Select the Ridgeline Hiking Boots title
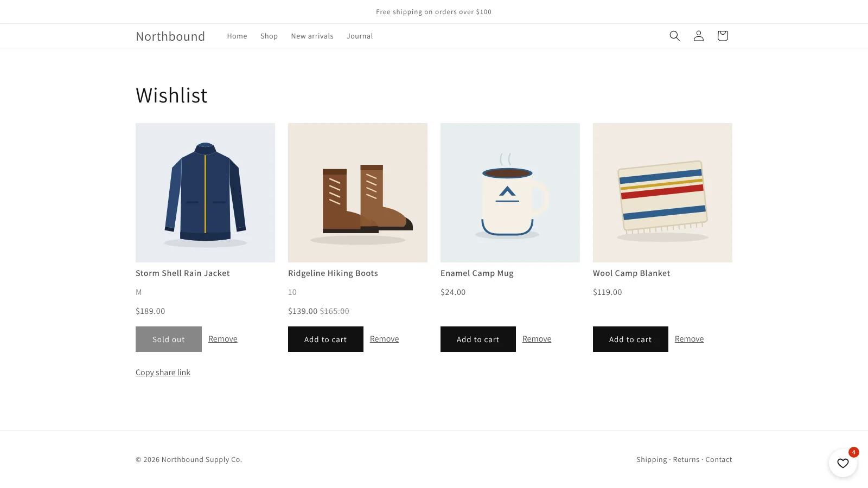The image size is (868, 488). click(333, 273)
